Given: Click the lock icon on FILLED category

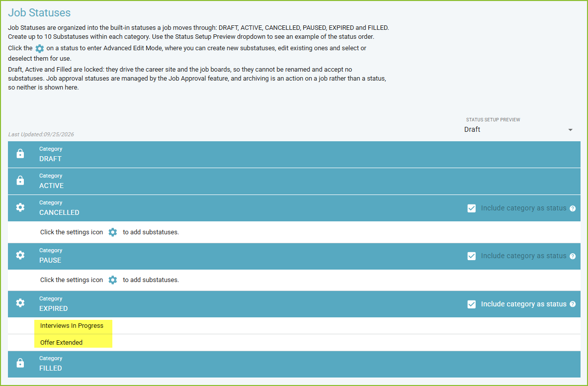Looking at the screenshot, I should (x=20, y=363).
